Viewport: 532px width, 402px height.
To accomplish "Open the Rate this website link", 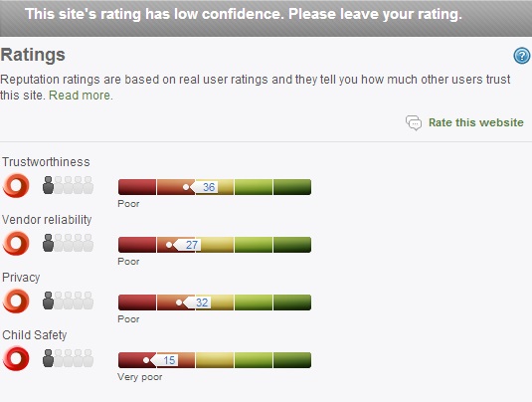I will (x=476, y=122).
